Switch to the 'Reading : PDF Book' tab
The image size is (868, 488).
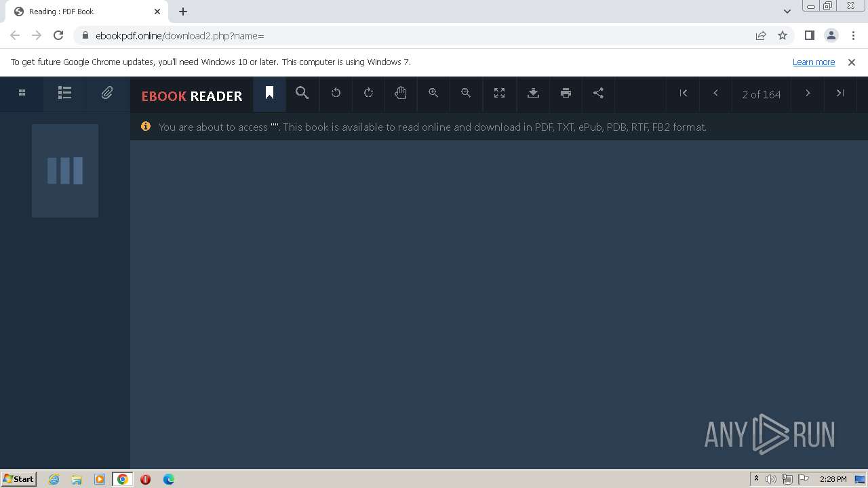pos(85,12)
